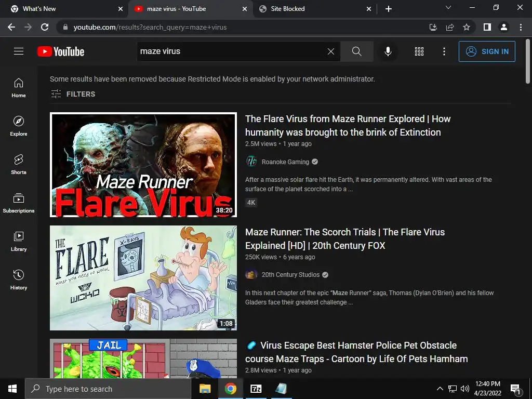This screenshot has height=399, width=532.
Task: Bookmark this page with star
Action: coord(467,27)
